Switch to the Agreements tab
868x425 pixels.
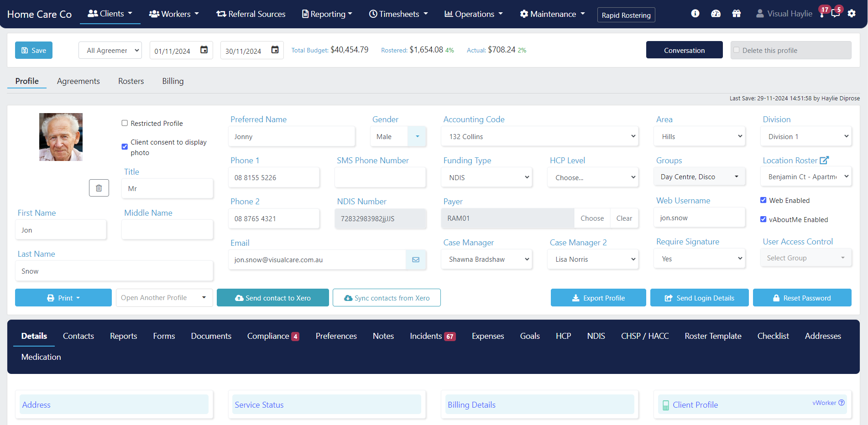pos(78,81)
